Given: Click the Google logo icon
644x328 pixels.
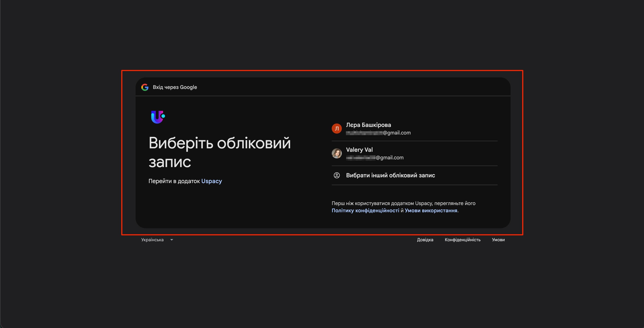Looking at the screenshot, I should pos(145,87).
